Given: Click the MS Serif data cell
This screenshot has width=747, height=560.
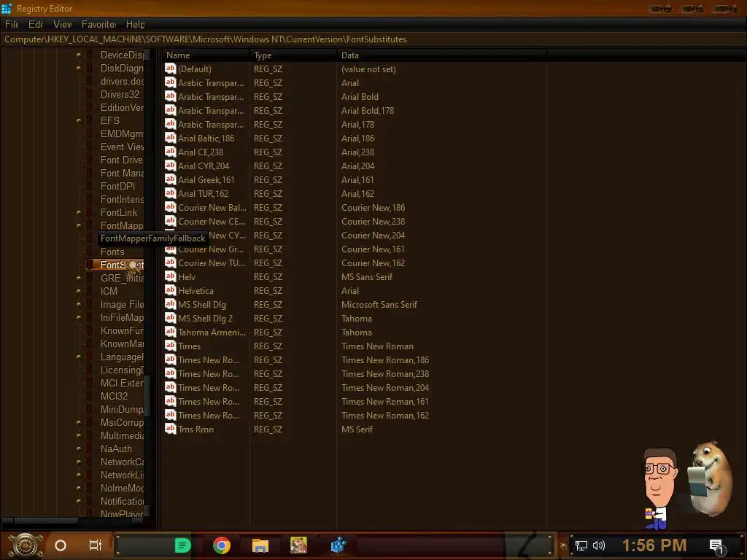Looking at the screenshot, I should [x=357, y=429].
